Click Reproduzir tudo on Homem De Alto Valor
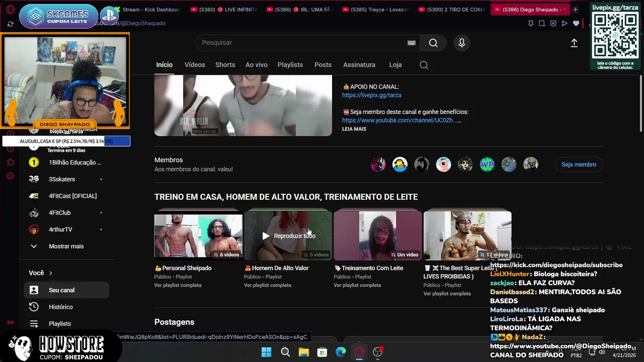 click(289, 236)
